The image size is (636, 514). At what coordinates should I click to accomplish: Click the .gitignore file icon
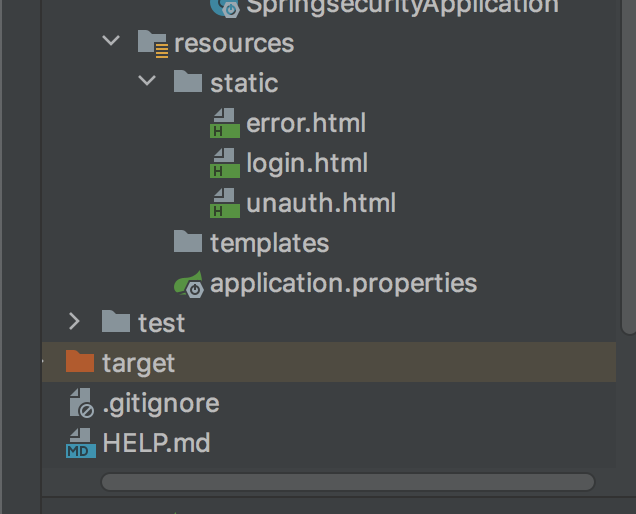tap(80, 403)
